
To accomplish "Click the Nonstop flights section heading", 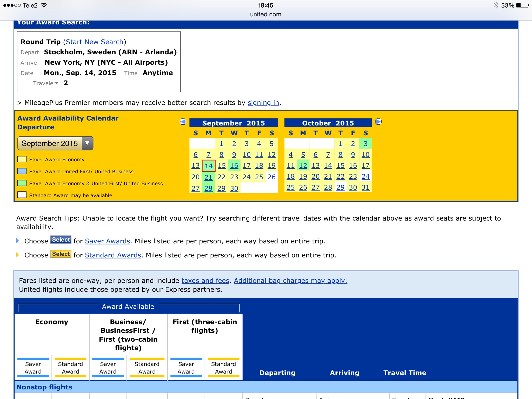I will pyautogui.click(x=44, y=387).
